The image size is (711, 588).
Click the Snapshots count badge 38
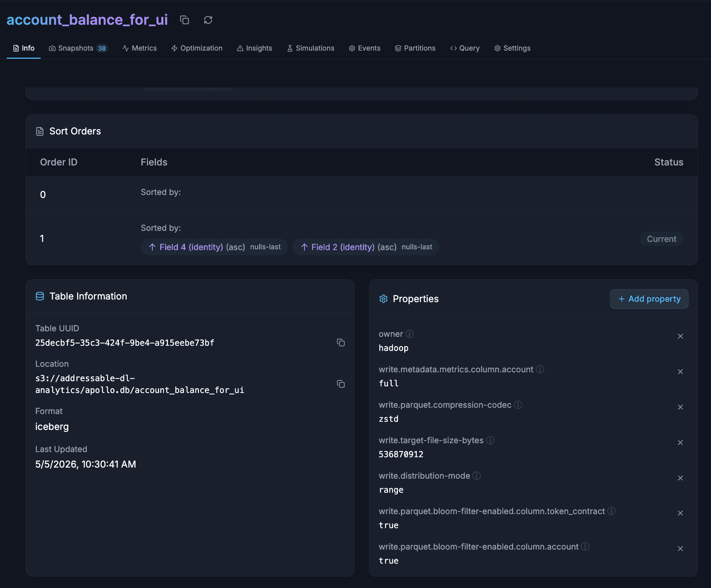(102, 48)
